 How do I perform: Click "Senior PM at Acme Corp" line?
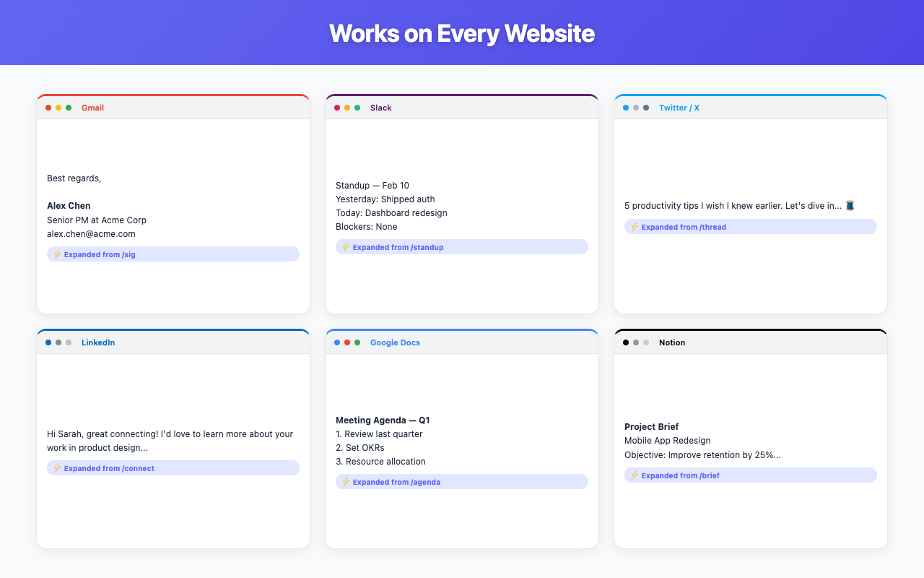pyautogui.click(x=97, y=220)
